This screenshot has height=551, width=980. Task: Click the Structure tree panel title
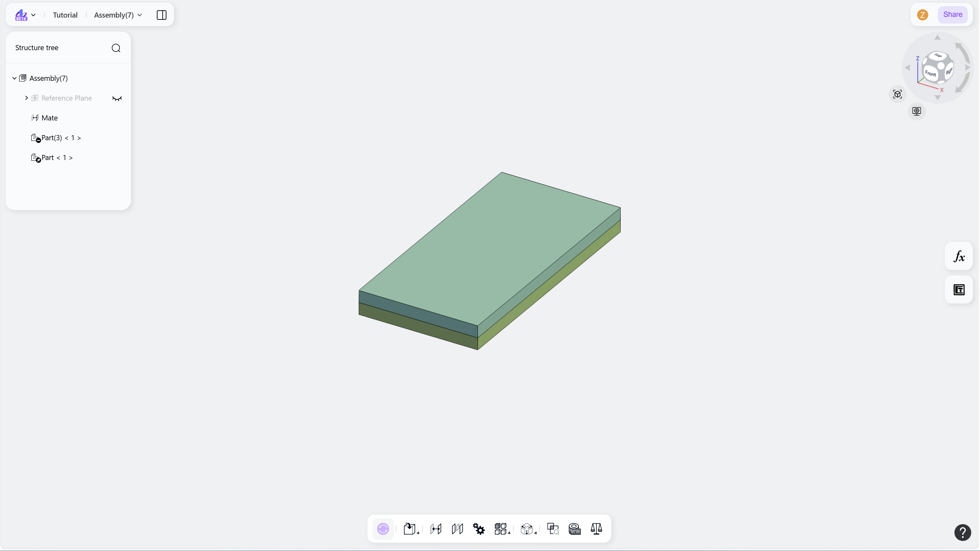click(x=37, y=48)
